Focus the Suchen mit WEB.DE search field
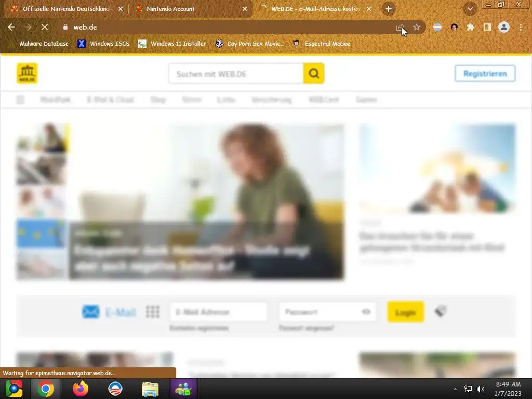The width and height of the screenshot is (532, 399). click(236, 73)
